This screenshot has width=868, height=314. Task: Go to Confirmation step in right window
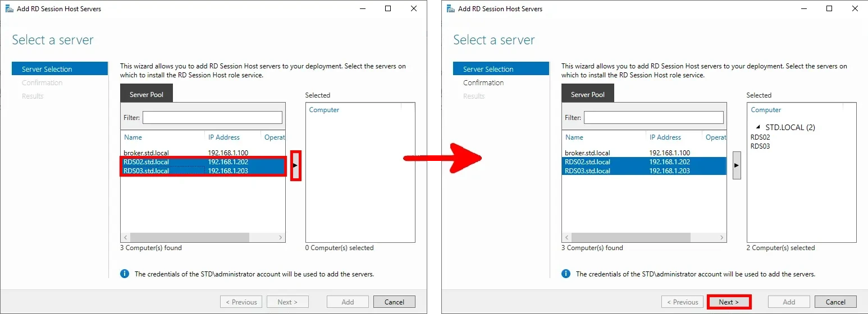[483, 82]
